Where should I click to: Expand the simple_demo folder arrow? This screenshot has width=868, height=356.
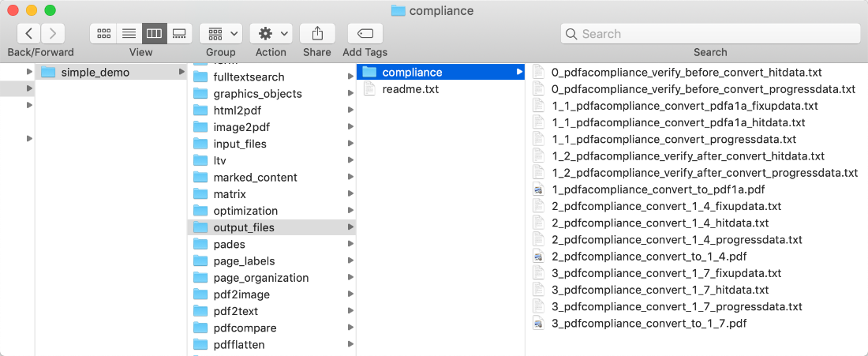[182, 73]
